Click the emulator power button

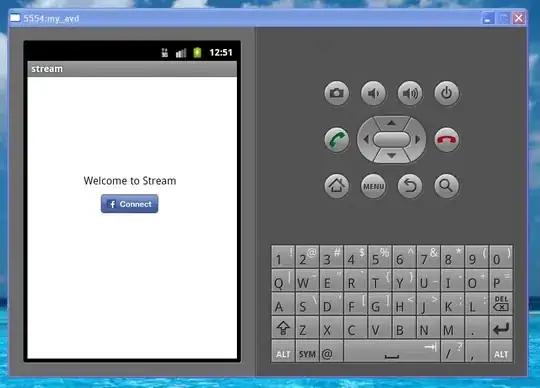pyautogui.click(x=447, y=93)
